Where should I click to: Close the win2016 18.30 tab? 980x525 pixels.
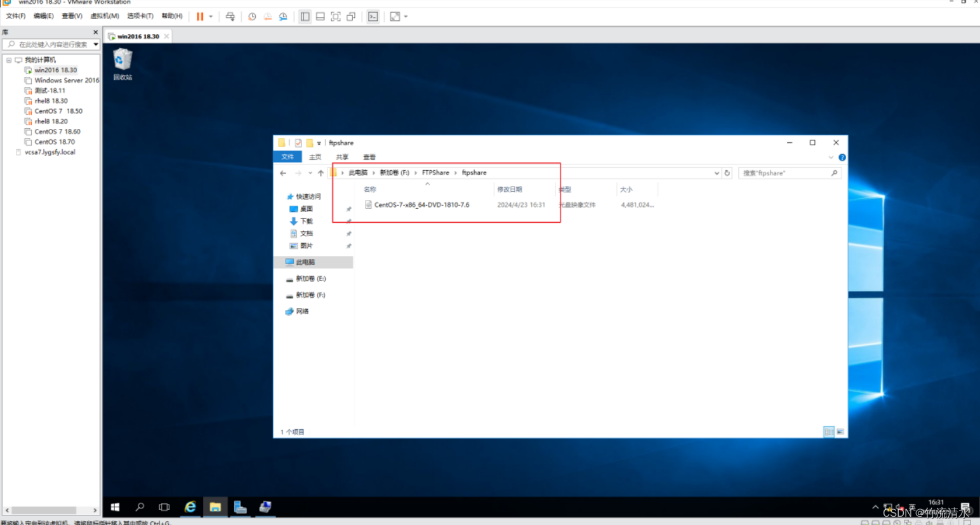point(167,36)
